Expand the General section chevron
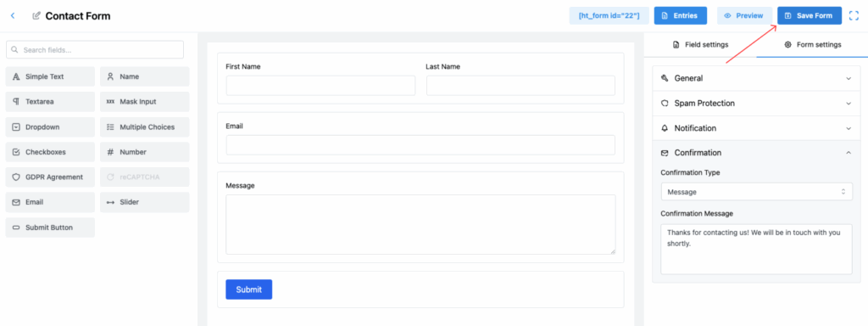 (x=849, y=79)
